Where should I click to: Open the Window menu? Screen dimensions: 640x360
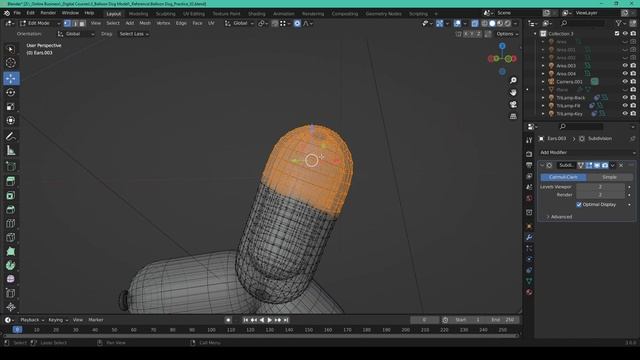tap(70, 13)
